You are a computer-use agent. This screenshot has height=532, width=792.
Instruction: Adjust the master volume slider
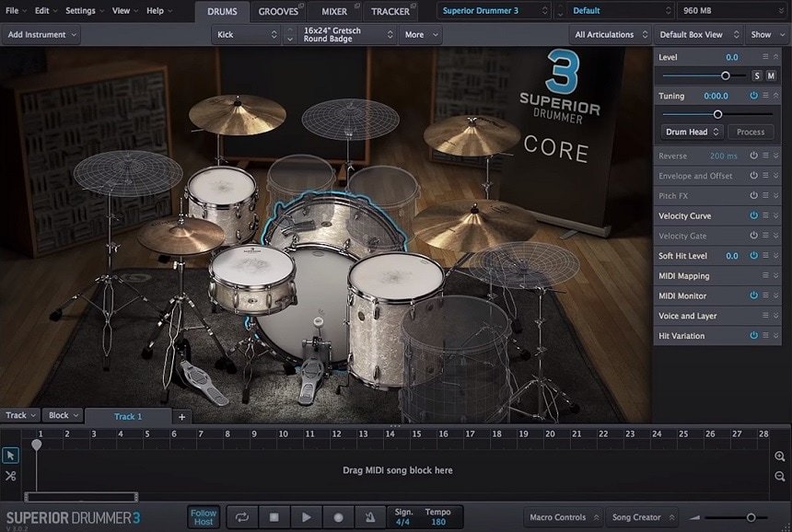[x=751, y=517]
